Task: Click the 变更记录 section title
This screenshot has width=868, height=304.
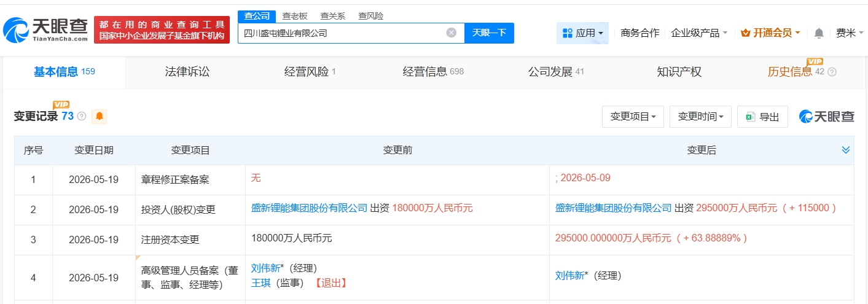Action: pos(36,117)
